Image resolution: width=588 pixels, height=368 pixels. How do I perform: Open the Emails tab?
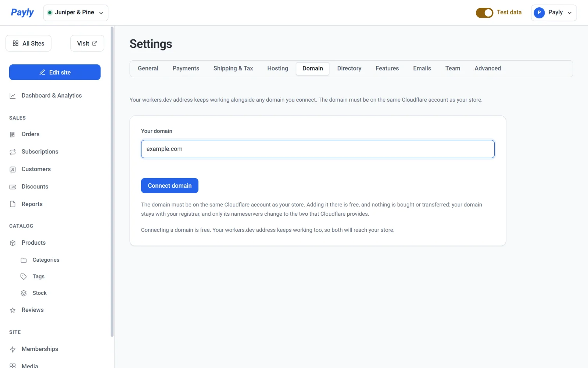pyautogui.click(x=422, y=68)
